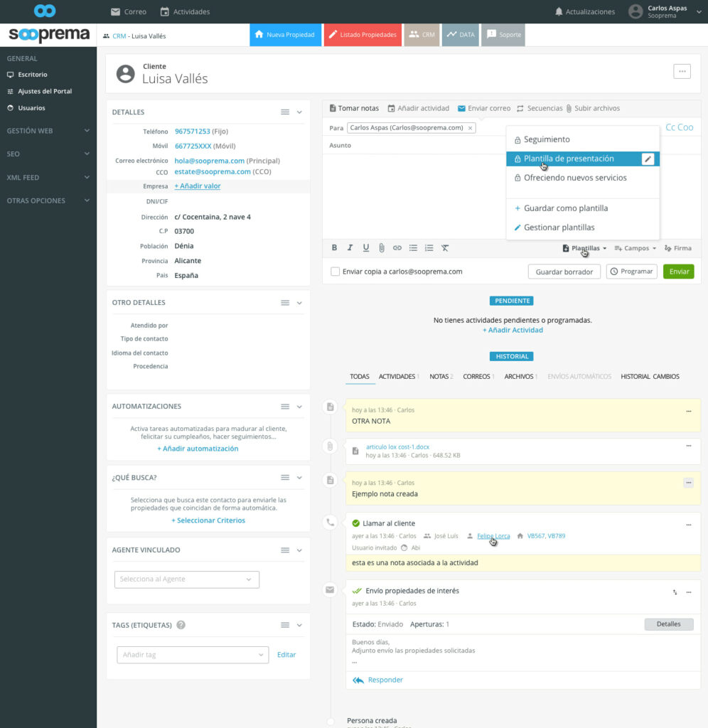Open Carlos Aspas account menu
708x728 pixels.
point(665,11)
